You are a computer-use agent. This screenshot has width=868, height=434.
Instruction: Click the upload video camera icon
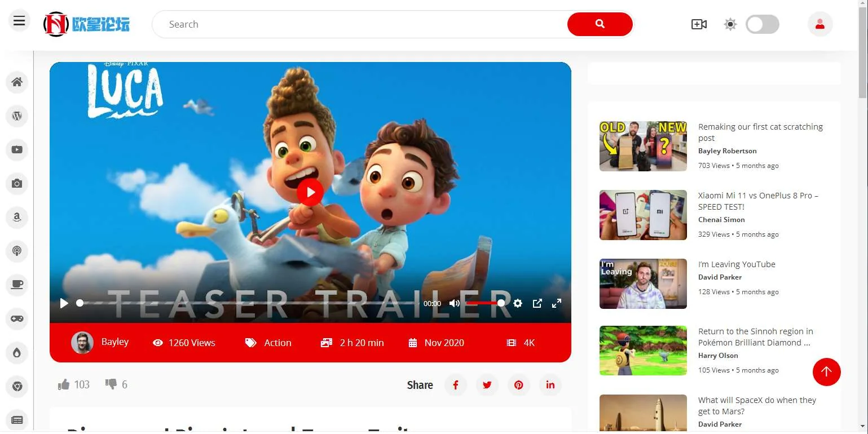click(699, 24)
